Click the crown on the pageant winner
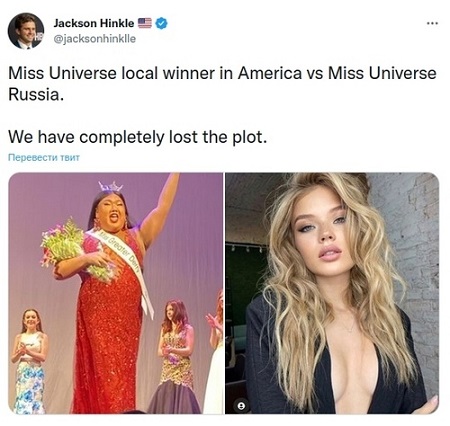 110,186
